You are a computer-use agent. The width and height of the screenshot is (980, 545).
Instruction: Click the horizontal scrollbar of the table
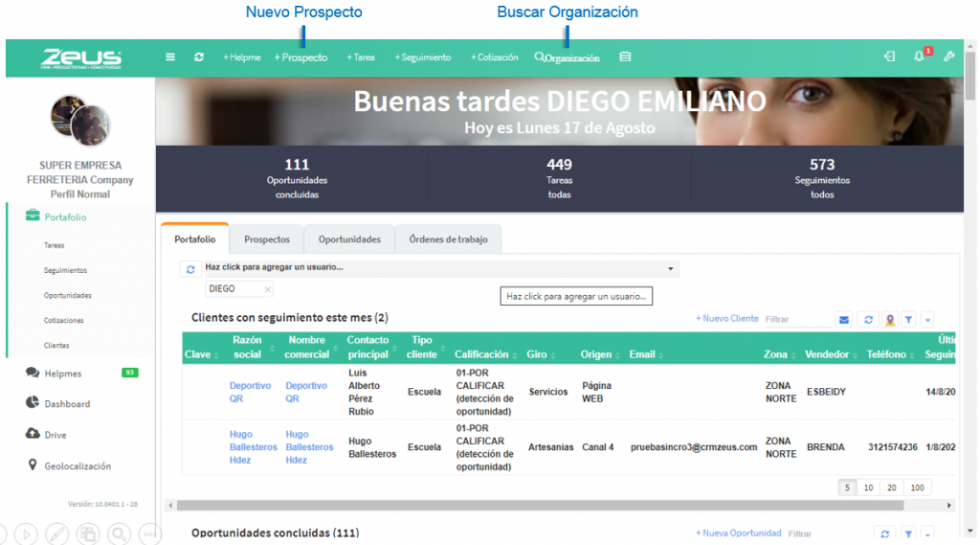point(540,505)
